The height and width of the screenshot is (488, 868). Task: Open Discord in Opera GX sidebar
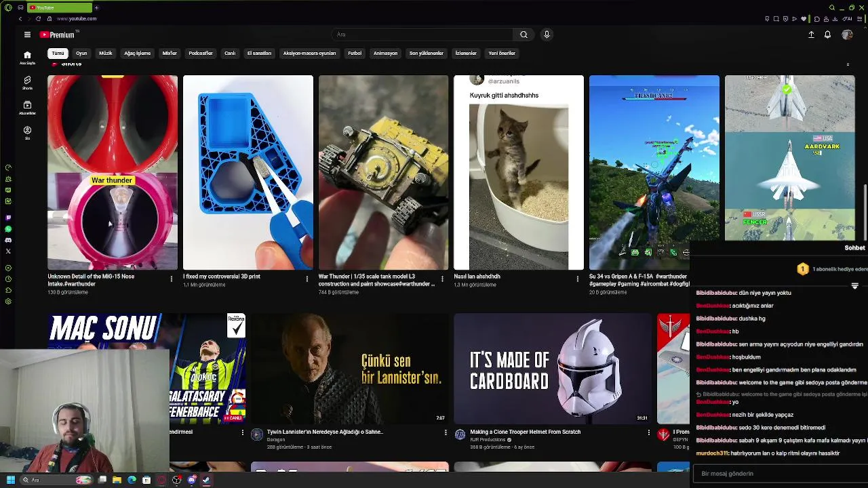[x=8, y=240]
